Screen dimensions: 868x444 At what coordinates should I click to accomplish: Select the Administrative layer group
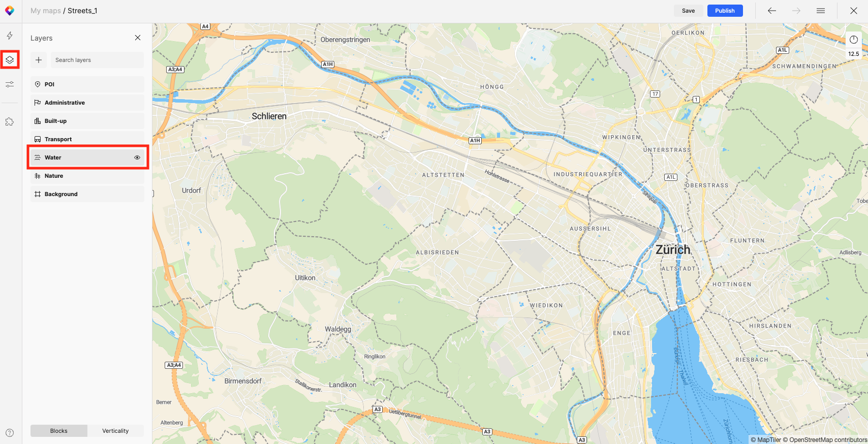click(x=87, y=103)
